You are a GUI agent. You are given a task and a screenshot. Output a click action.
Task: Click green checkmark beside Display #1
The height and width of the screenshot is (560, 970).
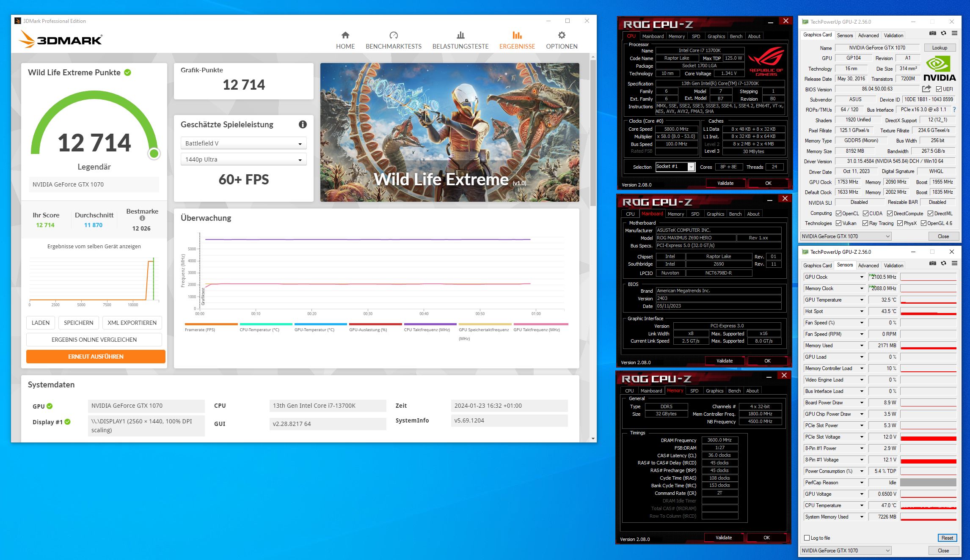(68, 422)
